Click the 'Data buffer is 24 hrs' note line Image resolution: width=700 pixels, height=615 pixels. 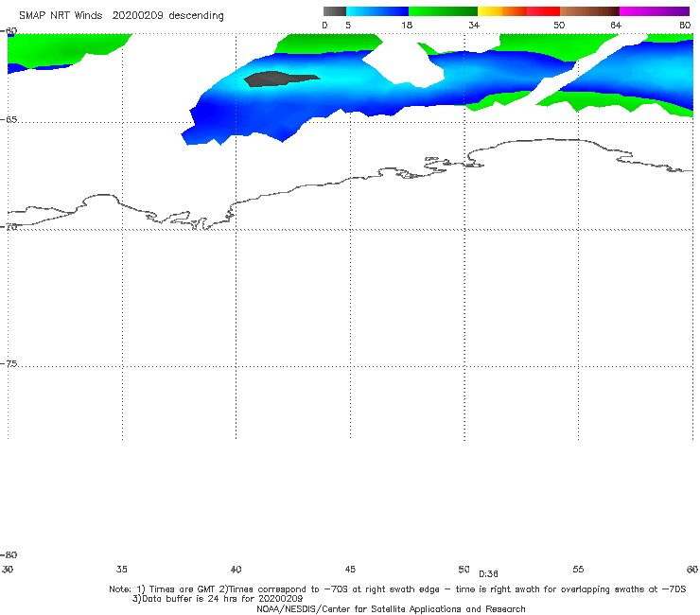click(218, 599)
